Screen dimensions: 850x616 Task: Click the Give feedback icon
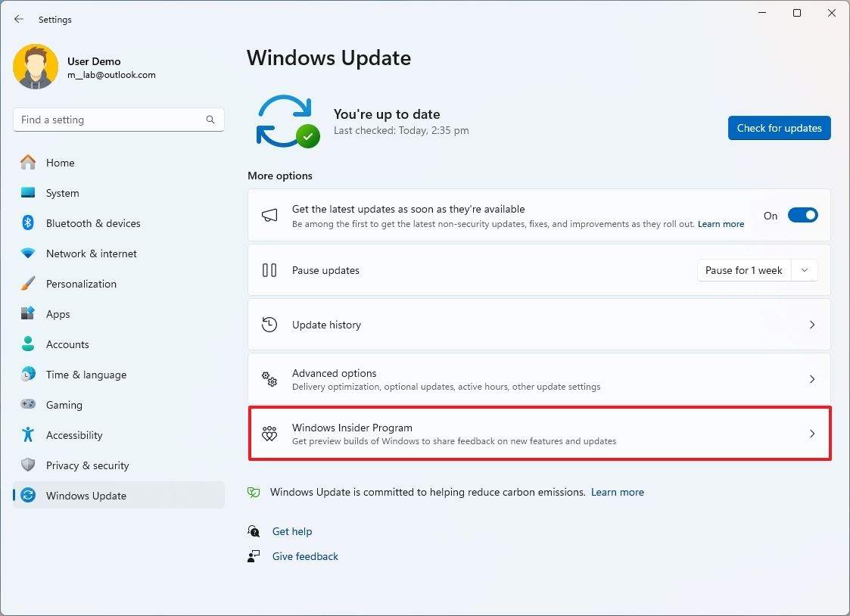[254, 556]
